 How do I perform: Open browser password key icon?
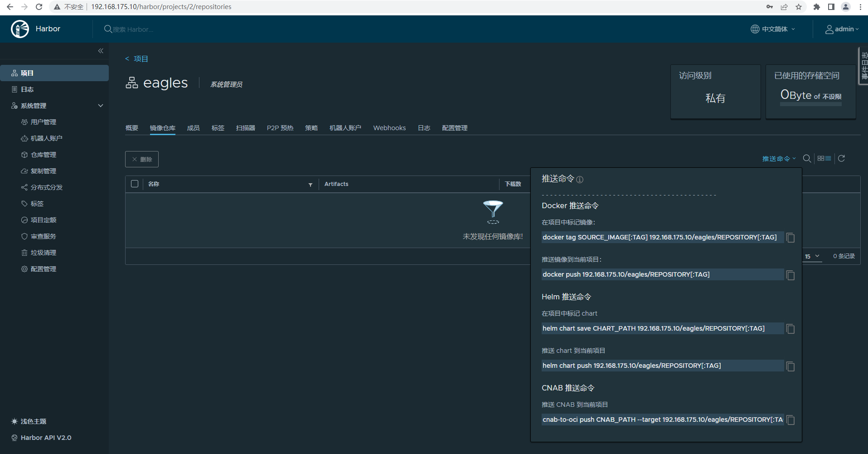(770, 7)
